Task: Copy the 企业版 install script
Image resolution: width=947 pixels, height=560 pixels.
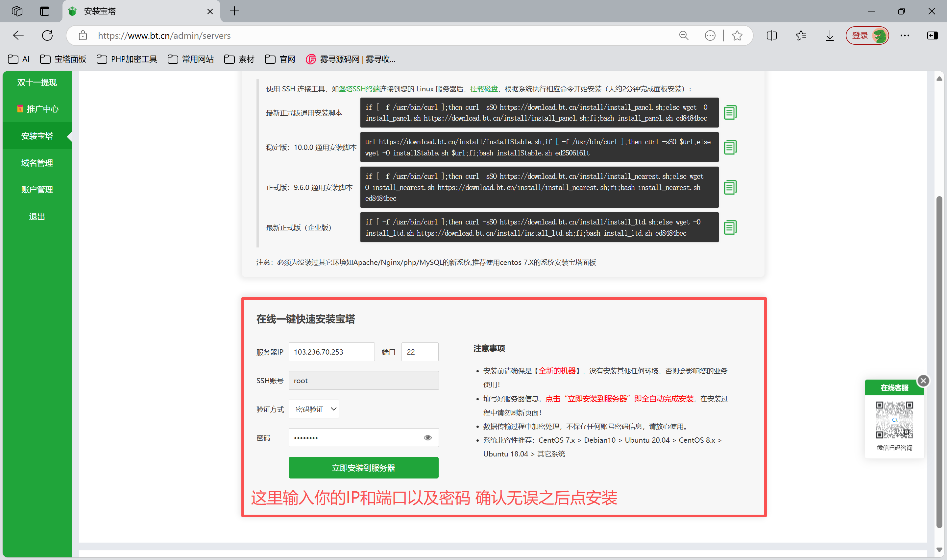Action: coord(731,227)
